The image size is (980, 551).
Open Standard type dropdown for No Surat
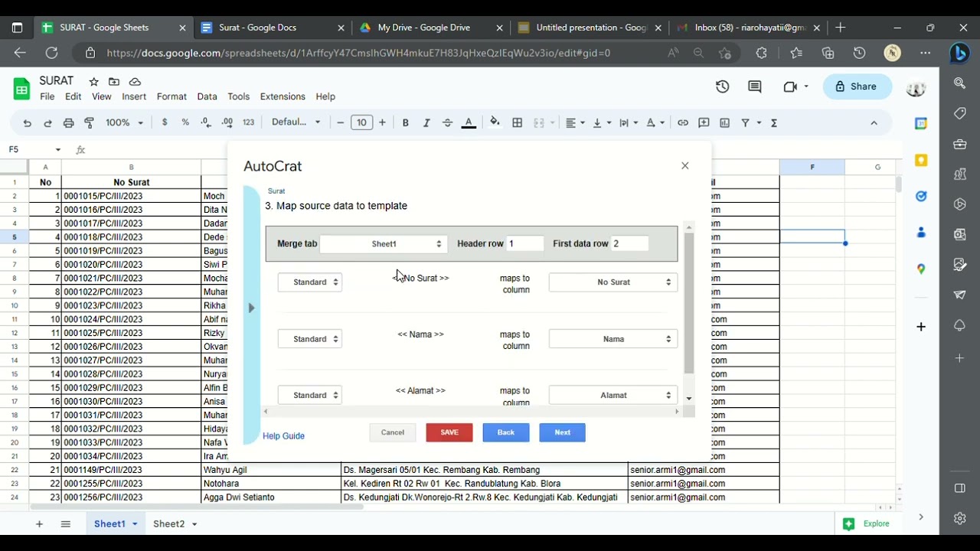click(310, 282)
